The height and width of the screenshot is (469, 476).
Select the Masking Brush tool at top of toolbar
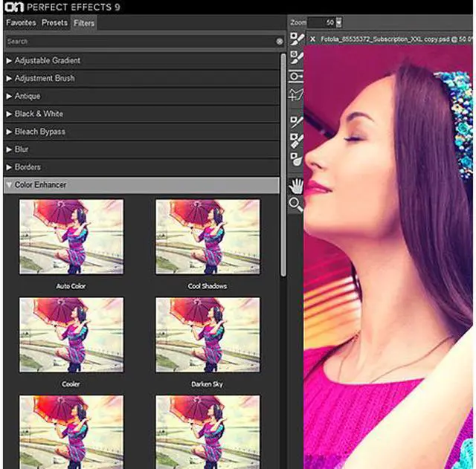tap(297, 39)
